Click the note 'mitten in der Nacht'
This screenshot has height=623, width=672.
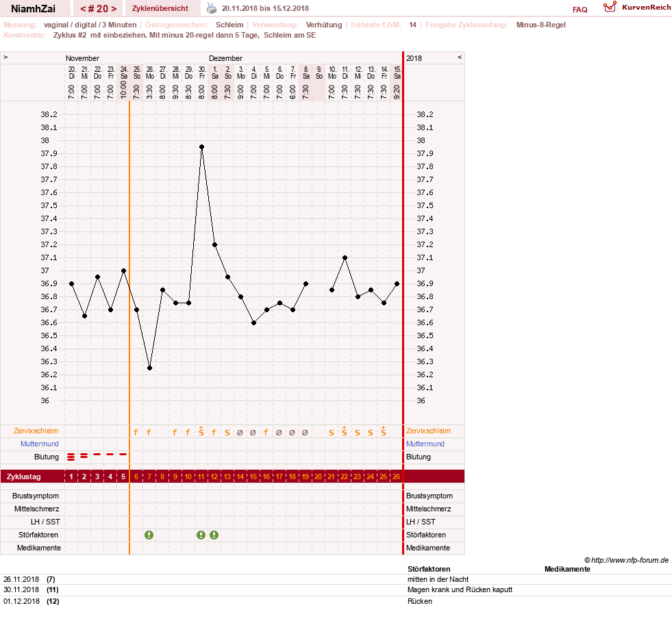[438, 579]
